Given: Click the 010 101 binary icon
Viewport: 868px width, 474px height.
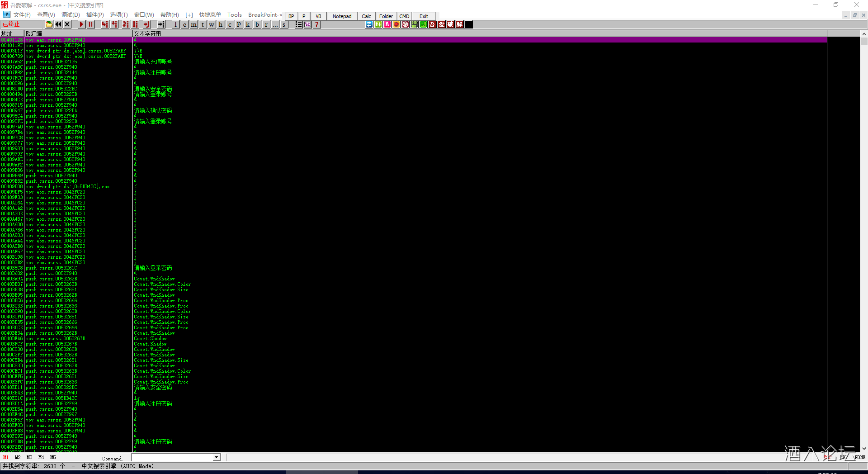Looking at the screenshot, I should pyautogui.click(x=415, y=24).
